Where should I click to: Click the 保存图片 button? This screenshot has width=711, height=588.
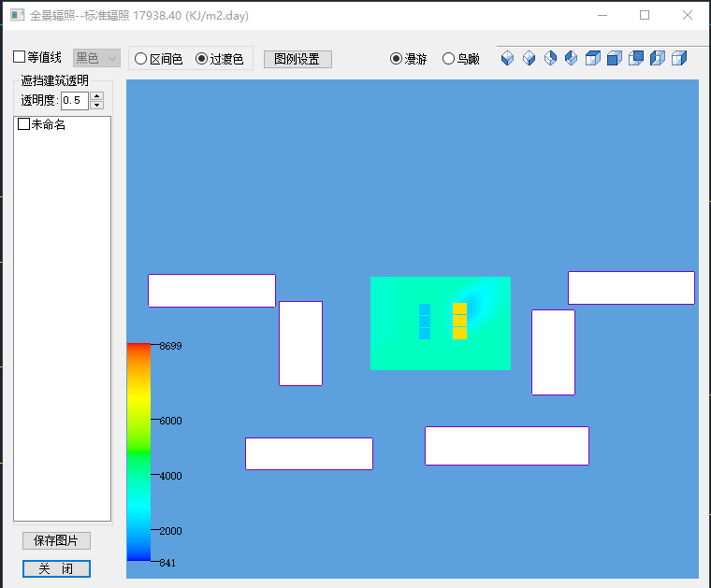(56, 540)
